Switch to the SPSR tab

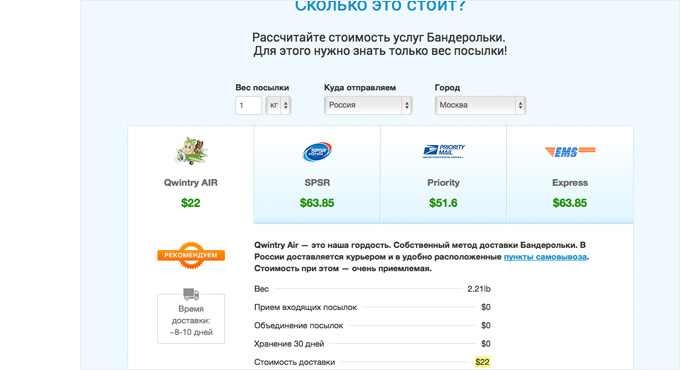click(x=317, y=174)
